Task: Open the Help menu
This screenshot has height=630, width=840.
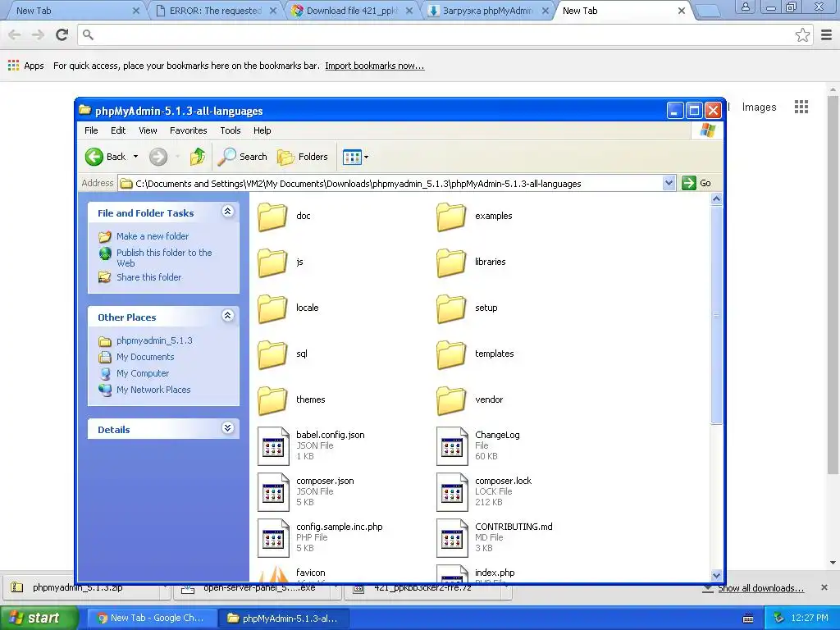Action: [x=262, y=130]
